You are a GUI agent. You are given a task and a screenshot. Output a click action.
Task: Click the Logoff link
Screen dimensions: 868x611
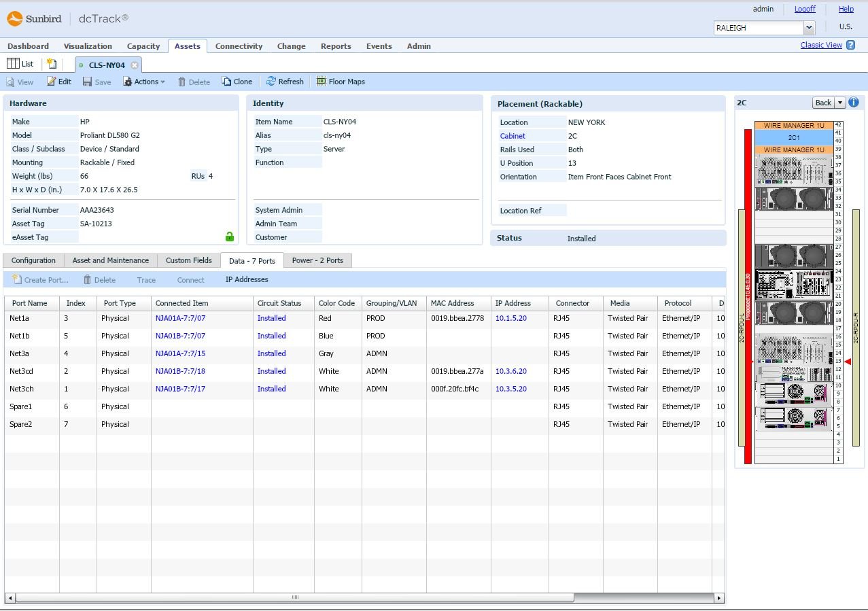805,9
